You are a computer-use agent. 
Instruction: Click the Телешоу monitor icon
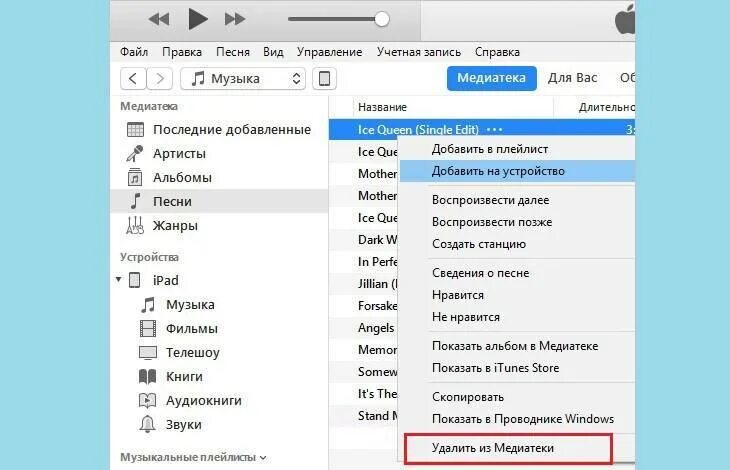pyautogui.click(x=148, y=353)
